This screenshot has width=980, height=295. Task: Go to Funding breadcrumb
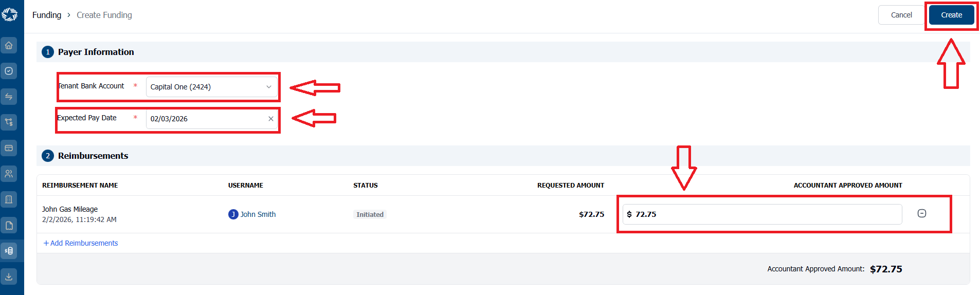47,15
